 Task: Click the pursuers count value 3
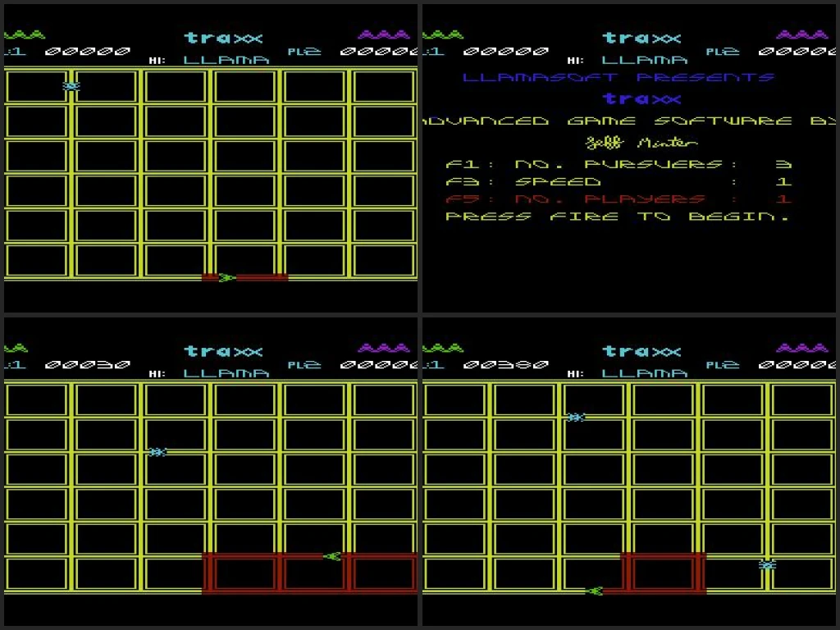(x=783, y=164)
